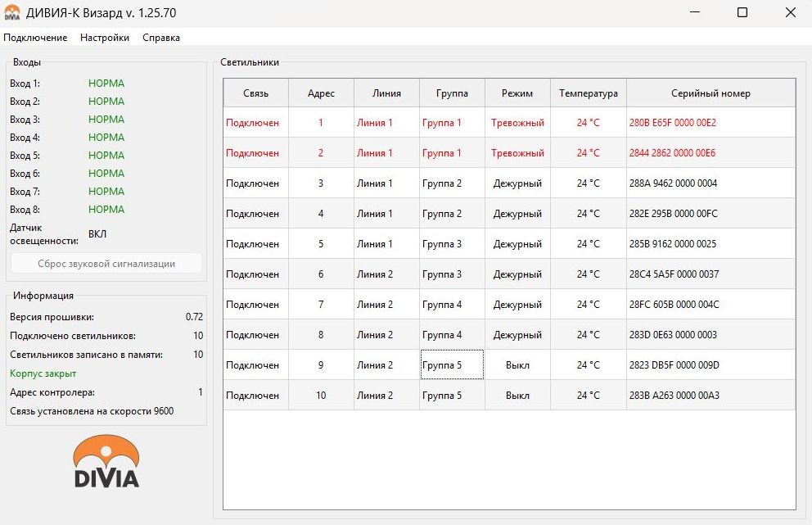
Task: Click the Связь column header
Action: pyautogui.click(x=255, y=93)
